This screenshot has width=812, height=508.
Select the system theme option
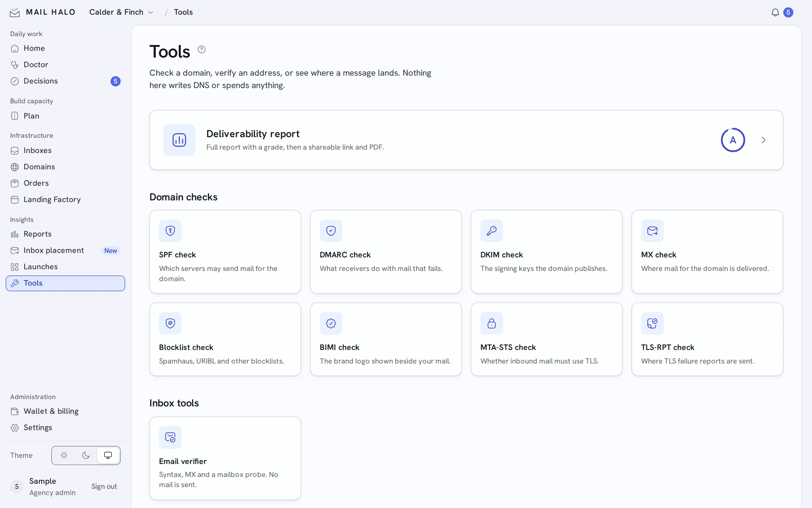108,455
